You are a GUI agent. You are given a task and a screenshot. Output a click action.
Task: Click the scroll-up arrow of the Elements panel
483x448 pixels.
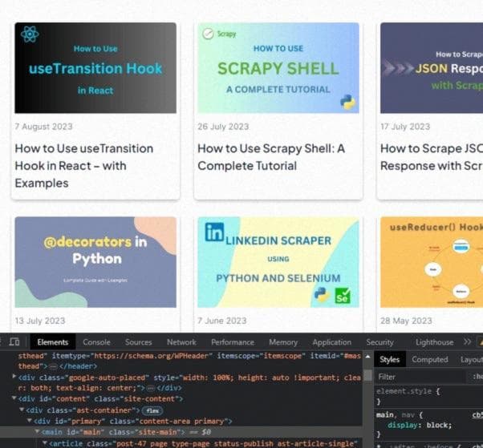point(367,357)
